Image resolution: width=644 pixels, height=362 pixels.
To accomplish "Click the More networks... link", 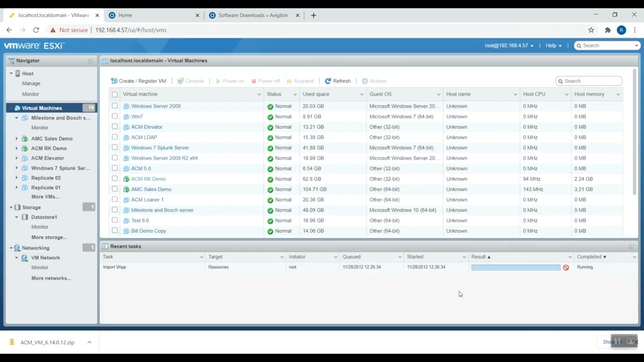I will coord(51,278).
